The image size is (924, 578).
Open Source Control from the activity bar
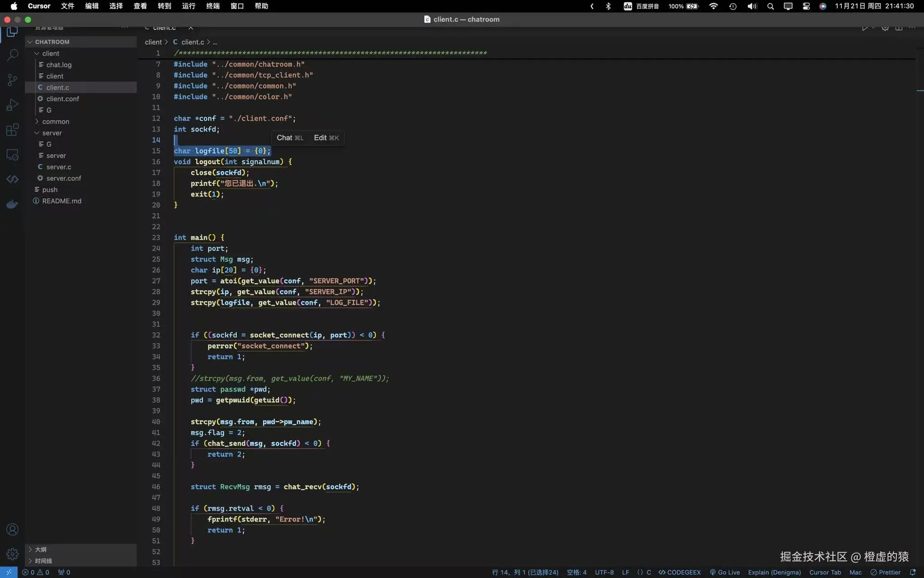point(12,80)
